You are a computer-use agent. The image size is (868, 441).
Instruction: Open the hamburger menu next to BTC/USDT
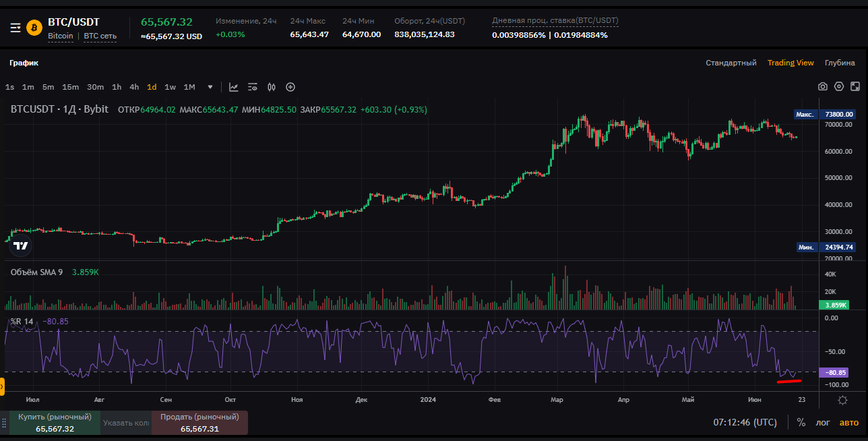[x=15, y=28]
